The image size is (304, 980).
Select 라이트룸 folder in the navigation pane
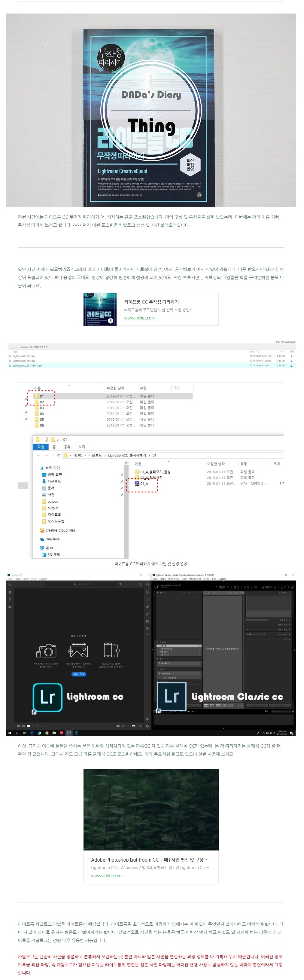[54, 515]
